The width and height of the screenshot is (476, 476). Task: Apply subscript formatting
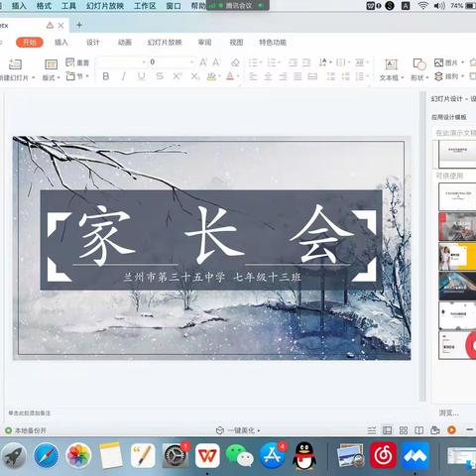click(195, 76)
